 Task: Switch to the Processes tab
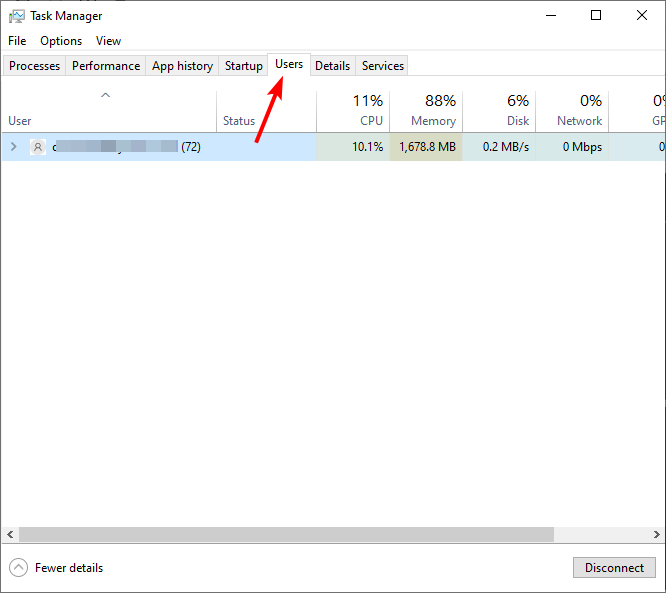(34, 66)
